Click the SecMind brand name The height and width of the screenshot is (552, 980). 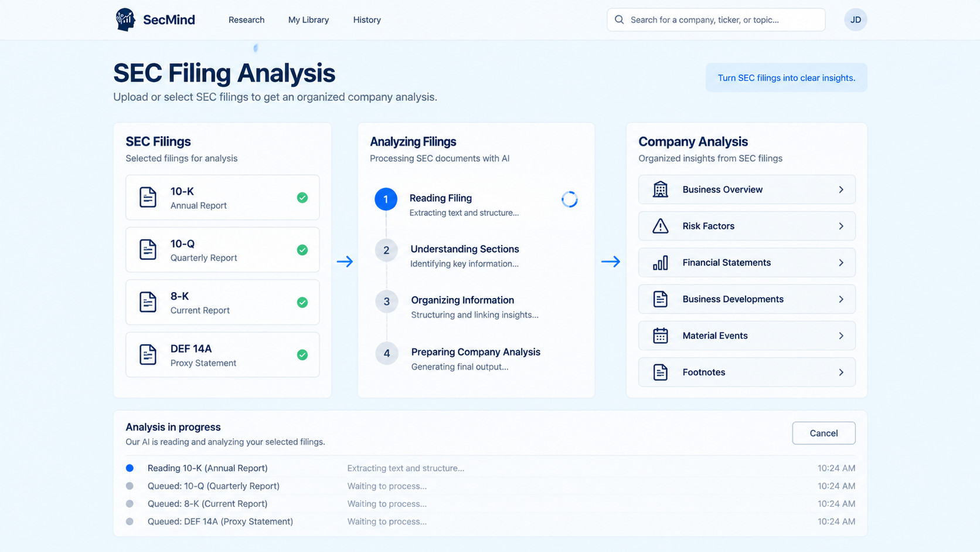(x=169, y=20)
